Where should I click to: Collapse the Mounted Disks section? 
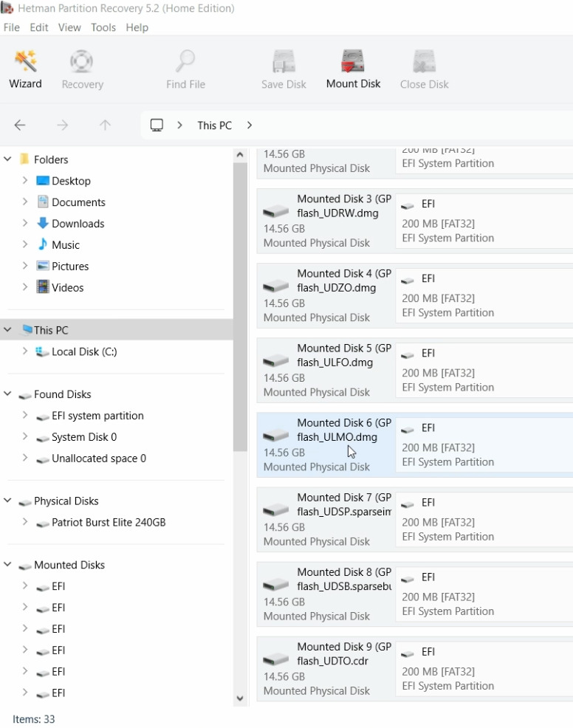tap(7, 565)
